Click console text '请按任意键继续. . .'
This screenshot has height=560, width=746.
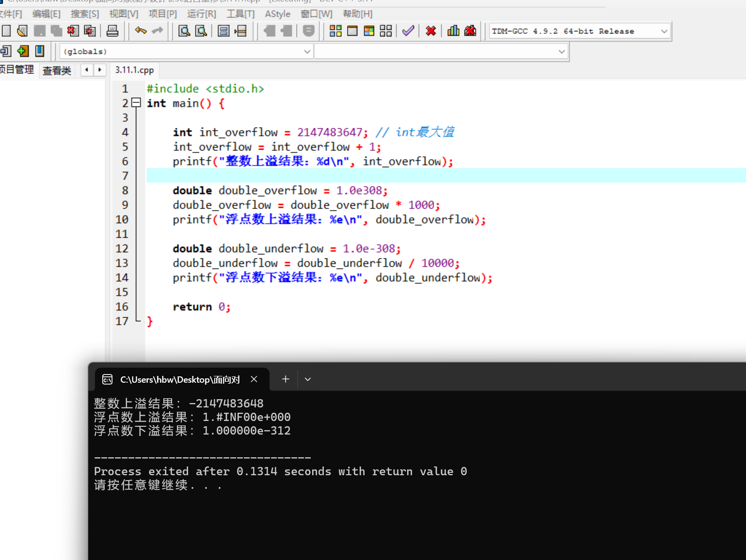click(158, 485)
